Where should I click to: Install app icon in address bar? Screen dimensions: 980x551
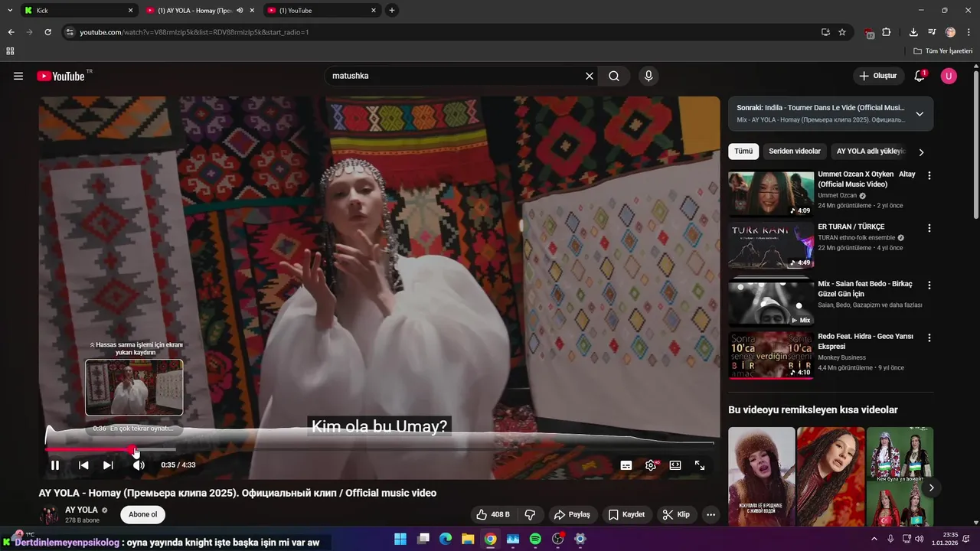coord(825,32)
